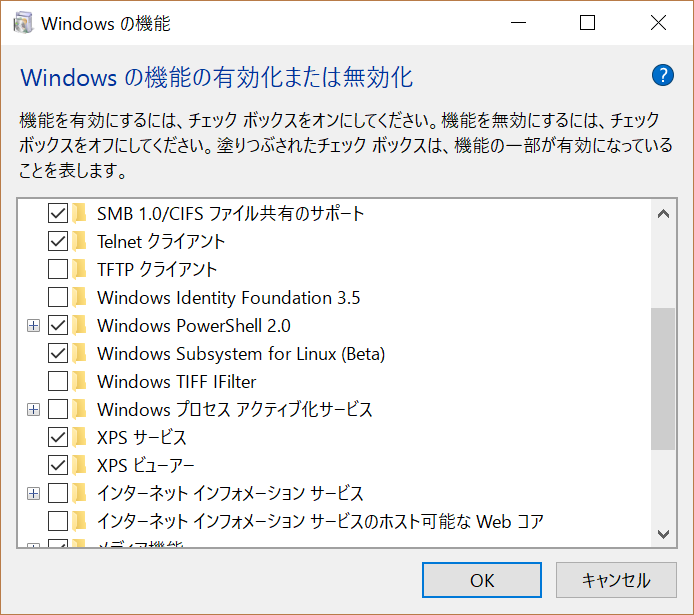The height and width of the screenshot is (615, 694).
Task: Click folder icon beside SMB 1.0/CIFS ファイル共有のサポート
Action: [80, 213]
